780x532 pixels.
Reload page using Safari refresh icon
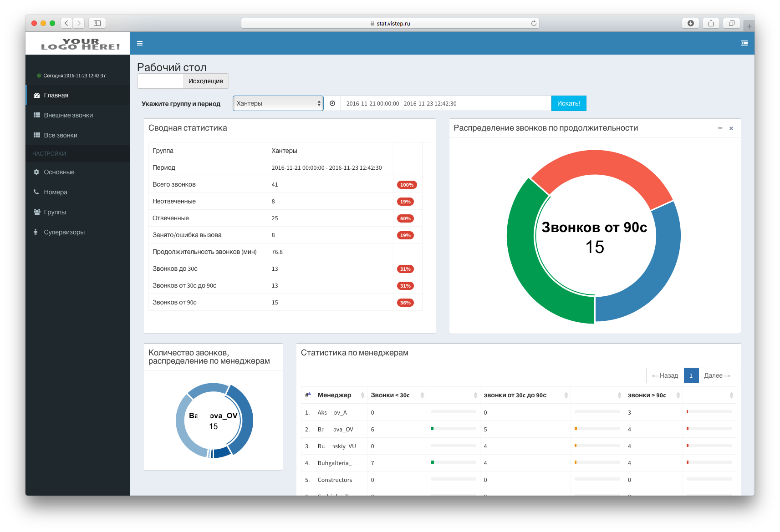[x=534, y=23]
